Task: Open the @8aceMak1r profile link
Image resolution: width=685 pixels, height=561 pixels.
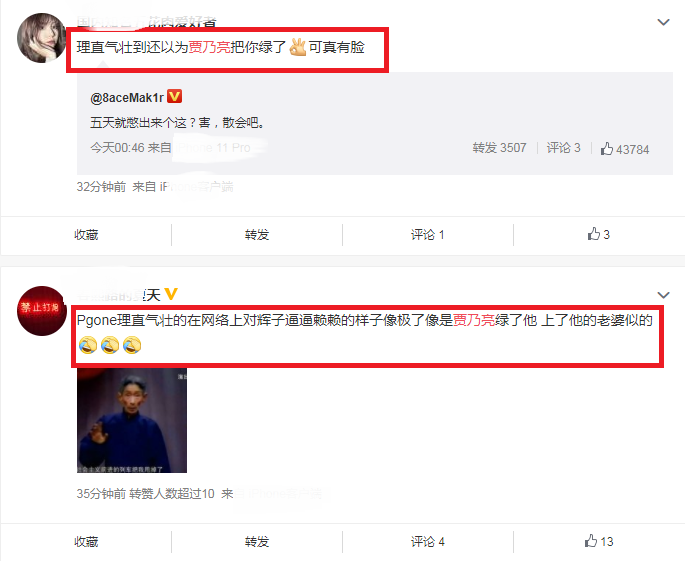Action: (x=127, y=97)
